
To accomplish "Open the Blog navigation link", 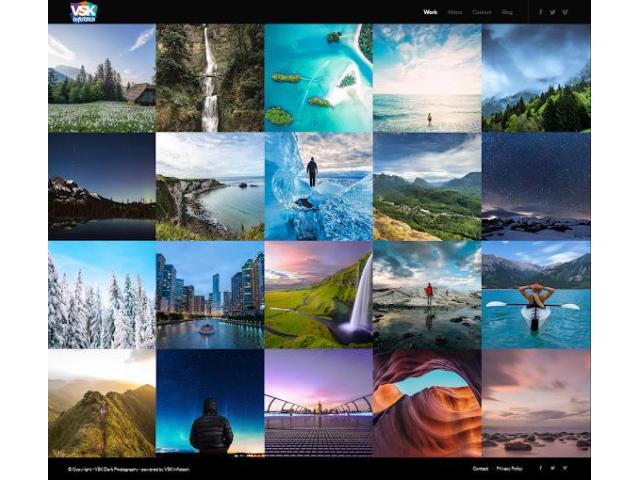I will (x=507, y=12).
